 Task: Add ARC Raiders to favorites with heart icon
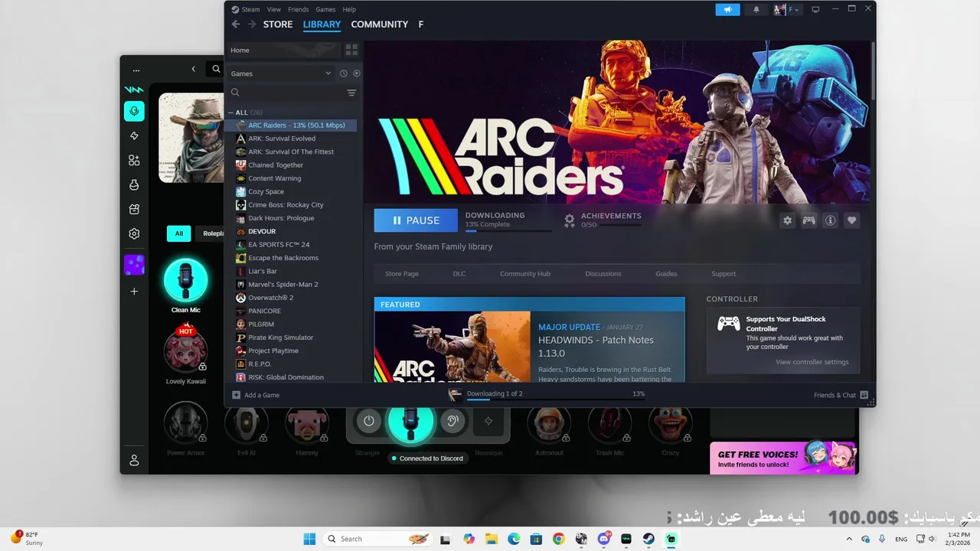tap(851, 220)
